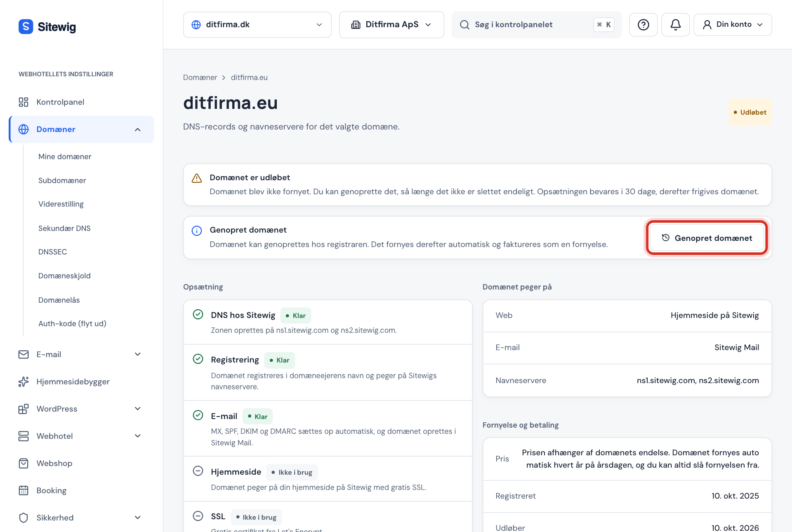Open notifications bell icon

point(675,25)
